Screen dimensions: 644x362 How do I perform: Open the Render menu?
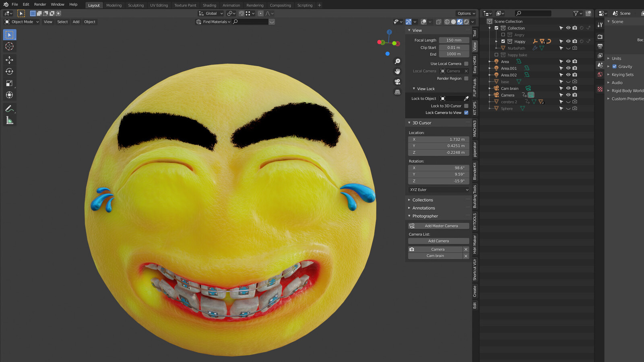[40, 4]
